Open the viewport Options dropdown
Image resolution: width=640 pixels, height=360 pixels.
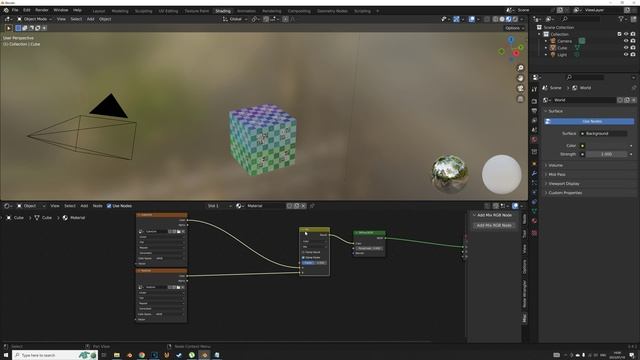click(514, 28)
